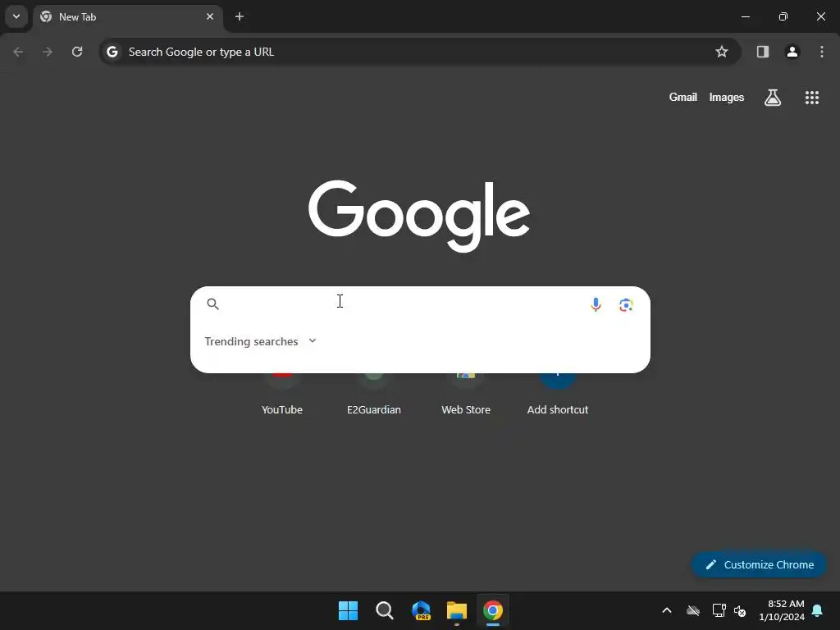Click the Trending searches label
The height and width of the screenshot is (630, 840).
pyautogui.click(x=251, y=341)
